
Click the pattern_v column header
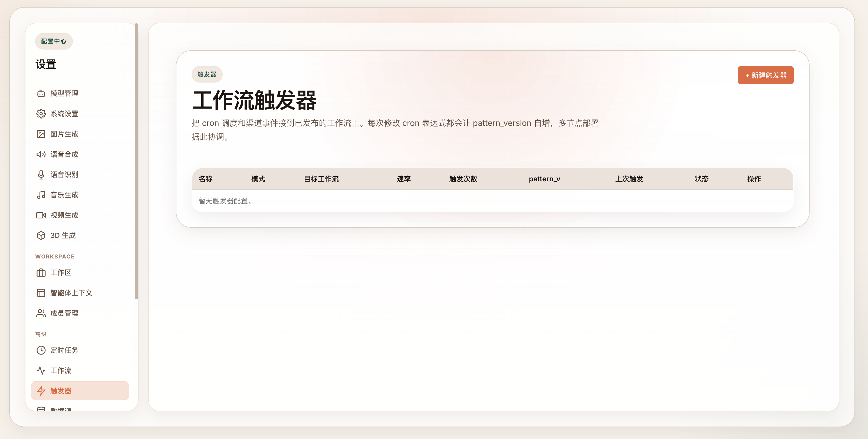coord(544,179)
